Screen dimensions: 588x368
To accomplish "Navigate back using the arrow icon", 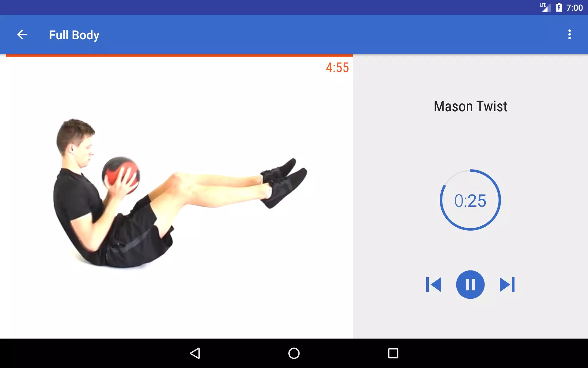I will pyautogui.click(x=22, y=34).
